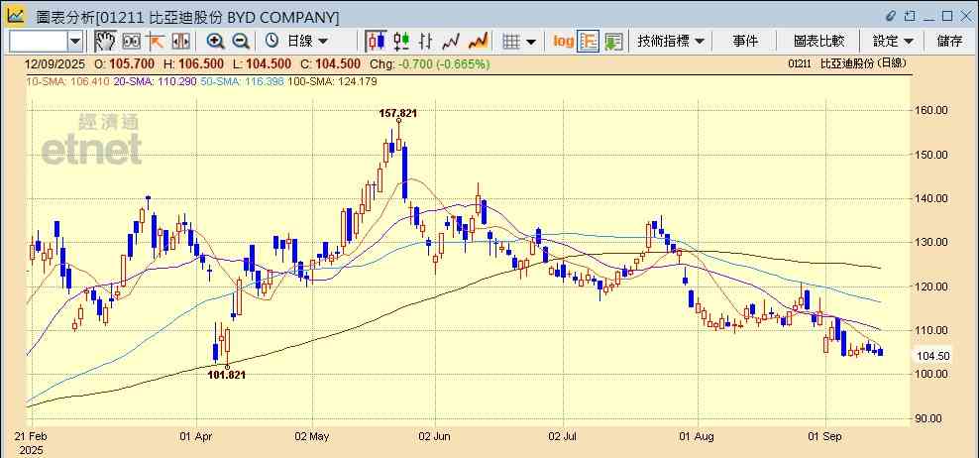Click the 50-SMA: 116.398 legend label
Viewport: 980px width, 458px height.
point(243,81)
